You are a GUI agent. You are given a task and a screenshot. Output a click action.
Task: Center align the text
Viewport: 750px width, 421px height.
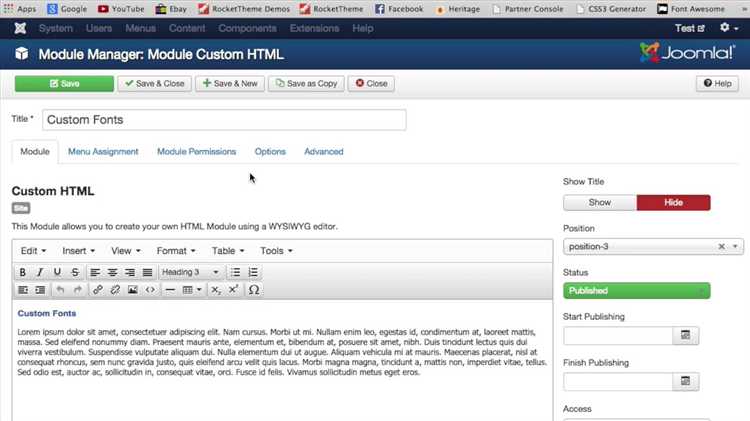click(x=112, y=272)
